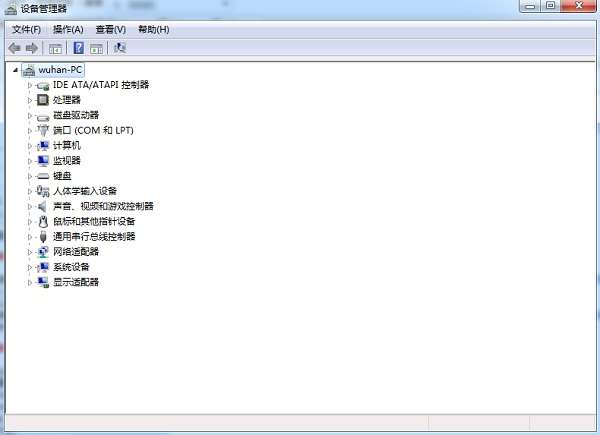This screenshot has height=435, width=600.
Task: Select the 显示适配器 label
Action: [x=76, y=282]
